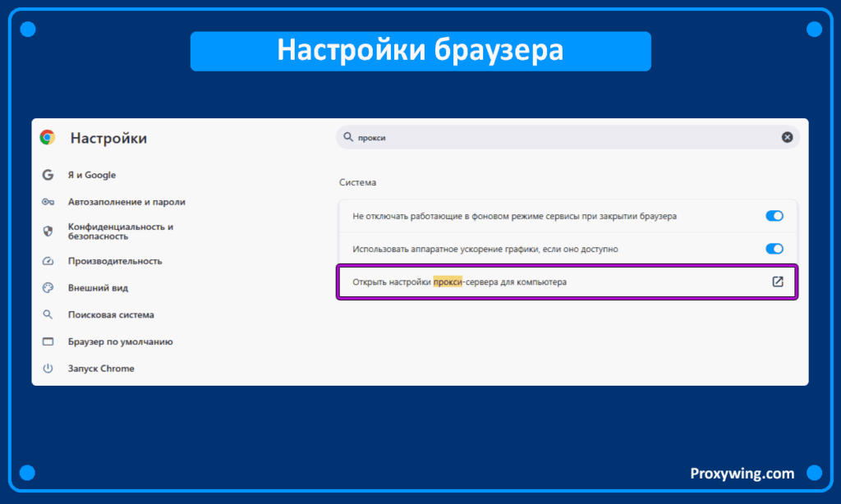841x504 pixels.
Task: Open Браузер по умолчанию section
Action: click(x=120, y=341)
